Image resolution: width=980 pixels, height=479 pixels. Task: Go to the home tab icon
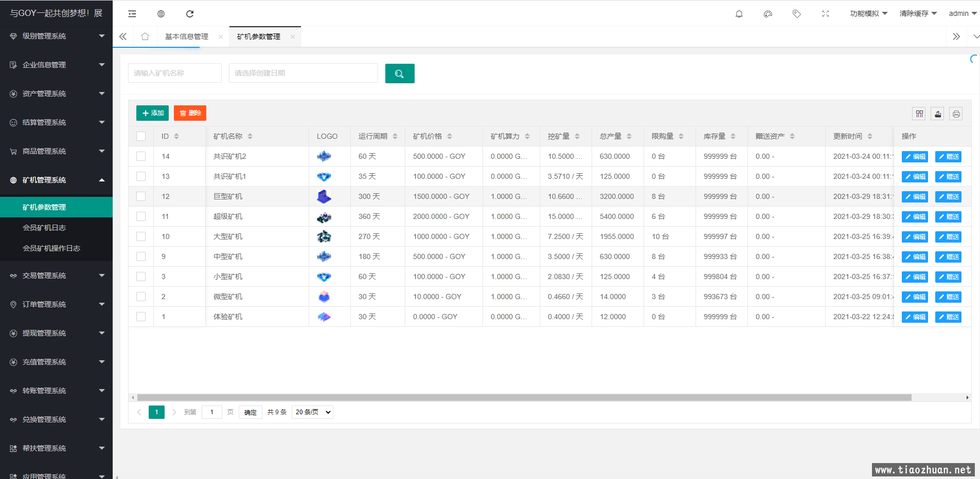(x=145, y=36)
